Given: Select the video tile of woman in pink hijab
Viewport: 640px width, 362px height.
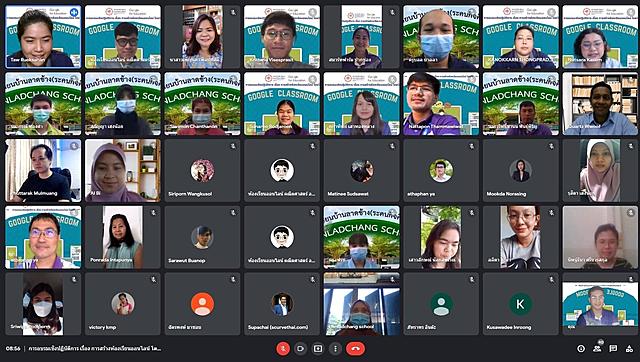Looking at the screenshot, I should (x=600, y=171).
